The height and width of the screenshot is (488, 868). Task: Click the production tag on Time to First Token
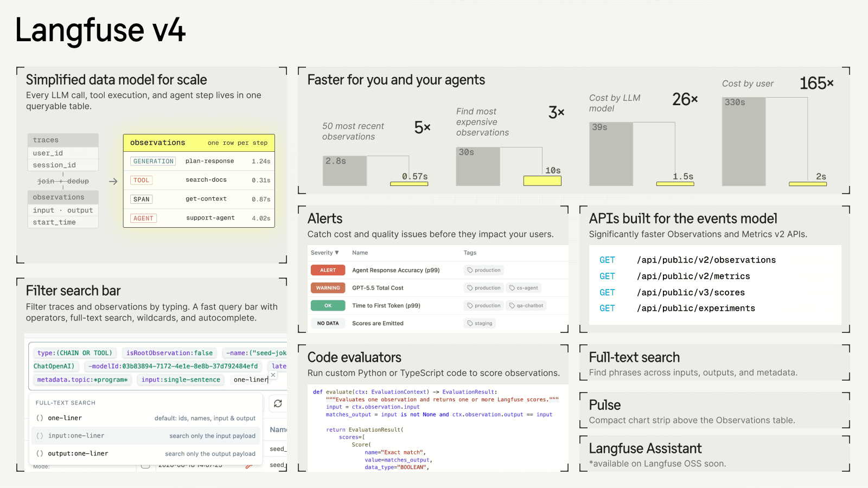click(484, 306)
